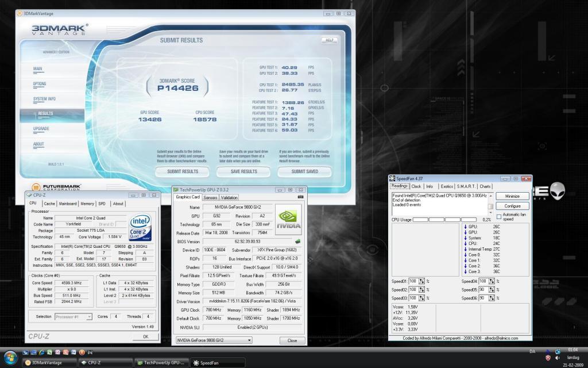The width and height of the screenshot is (588, 368).
Task: Click the Show Desktop quick launch icon
Action: pyautogui.click(x=25, y=352)
